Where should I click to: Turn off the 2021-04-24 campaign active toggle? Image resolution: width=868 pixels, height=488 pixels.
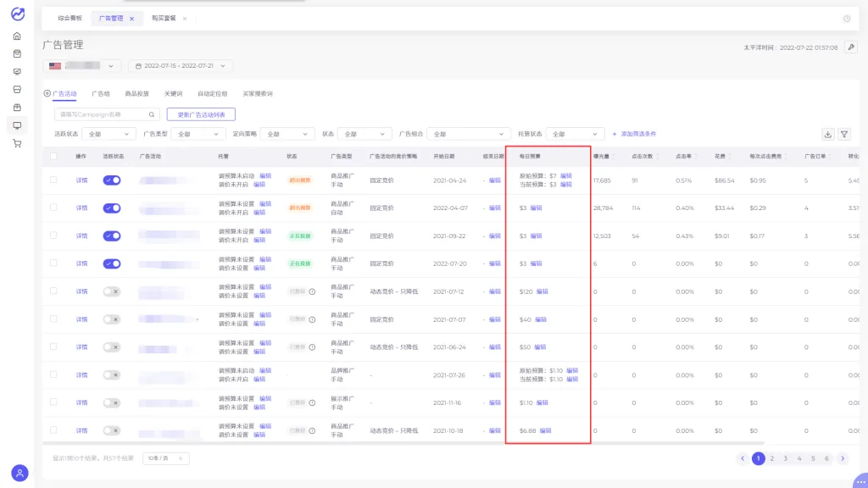pos(112,180)
